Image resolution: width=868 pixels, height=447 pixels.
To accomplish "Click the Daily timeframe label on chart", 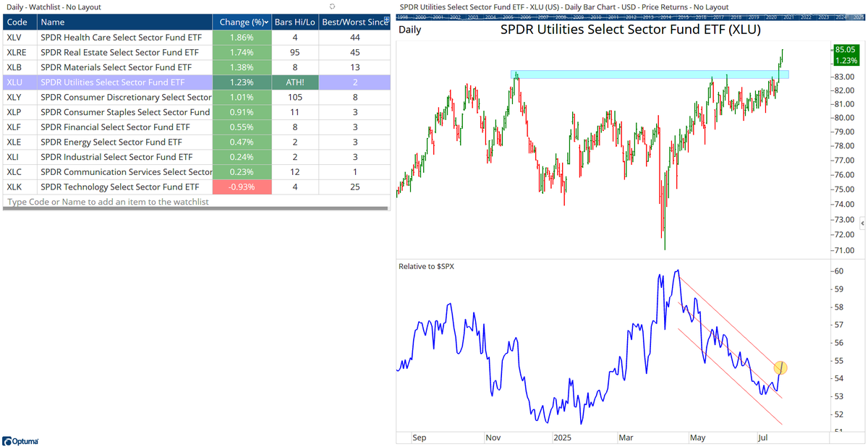I will [411, 30].
